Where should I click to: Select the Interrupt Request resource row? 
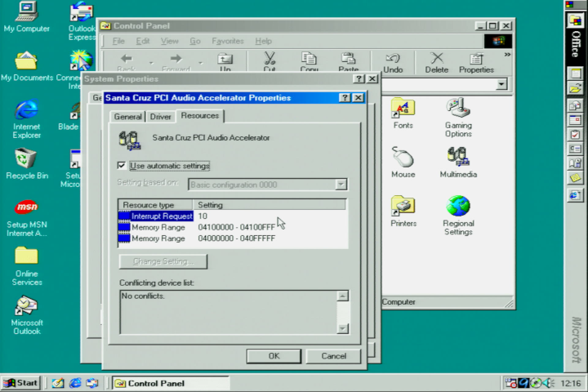point(232,216)
